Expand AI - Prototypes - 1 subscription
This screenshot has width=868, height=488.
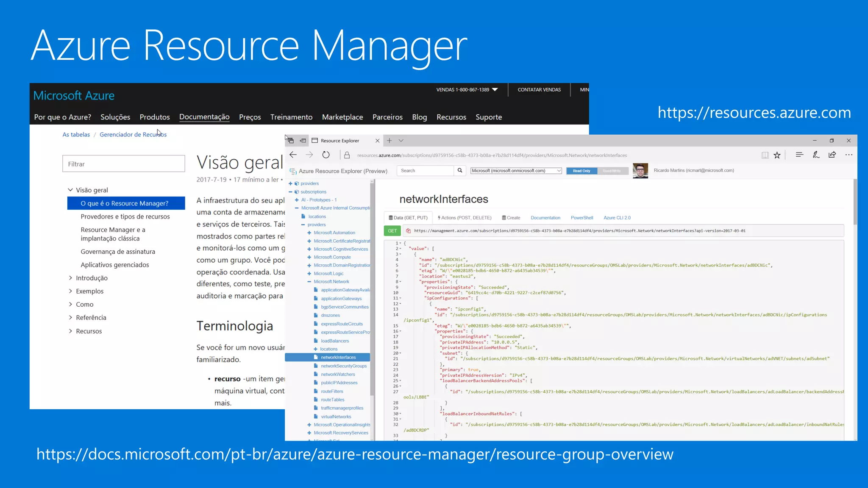[297, 200]
